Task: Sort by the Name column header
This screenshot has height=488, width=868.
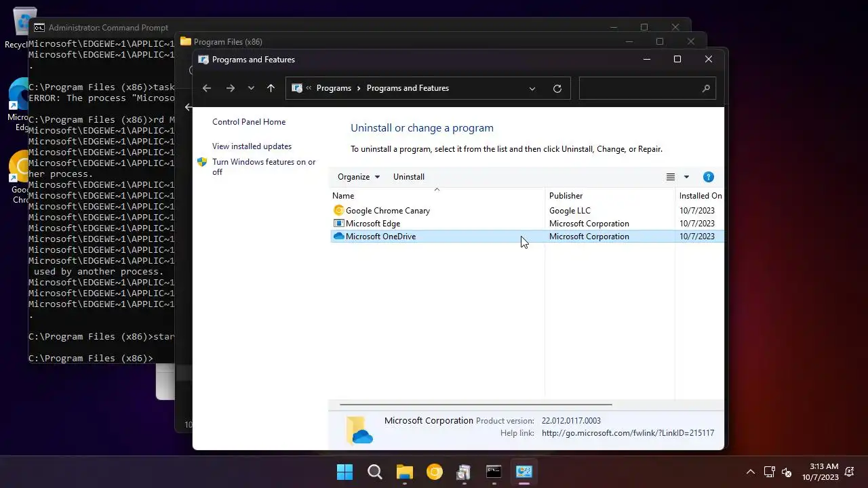Action: (x=437, y=196)
